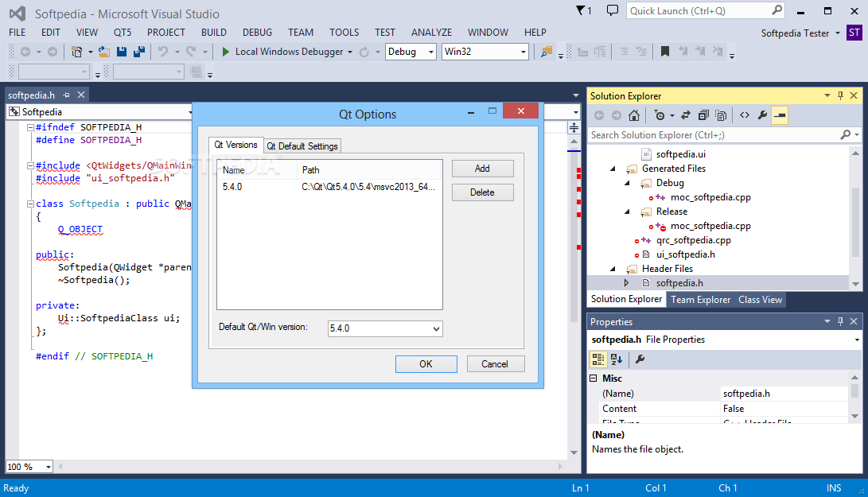Click the View Code angle brackets icon
Image resolution: width=868 pixels, height=497 pixels.
[745, 115]
